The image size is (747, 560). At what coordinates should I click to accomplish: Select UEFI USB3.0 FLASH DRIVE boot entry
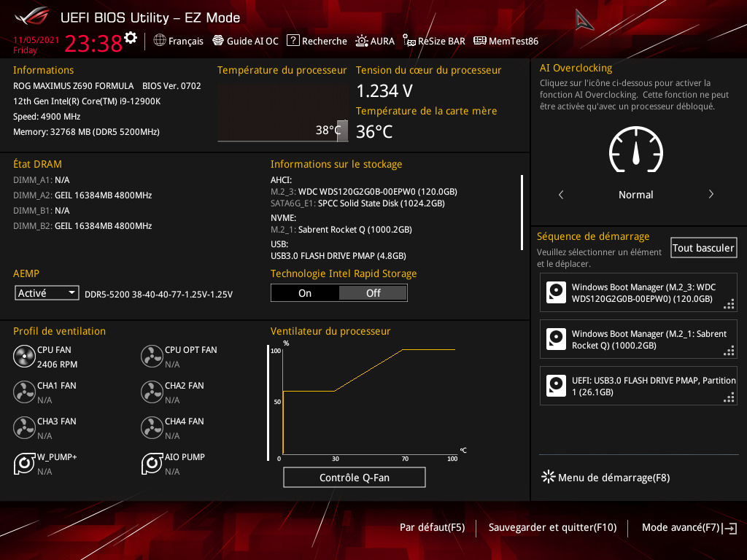638,386
